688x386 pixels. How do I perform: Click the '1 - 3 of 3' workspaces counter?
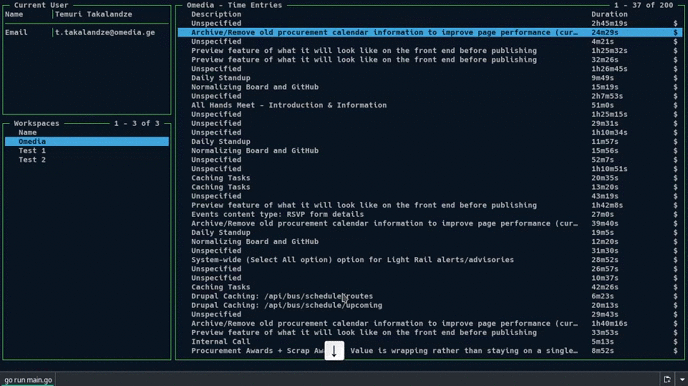[136, 123]
